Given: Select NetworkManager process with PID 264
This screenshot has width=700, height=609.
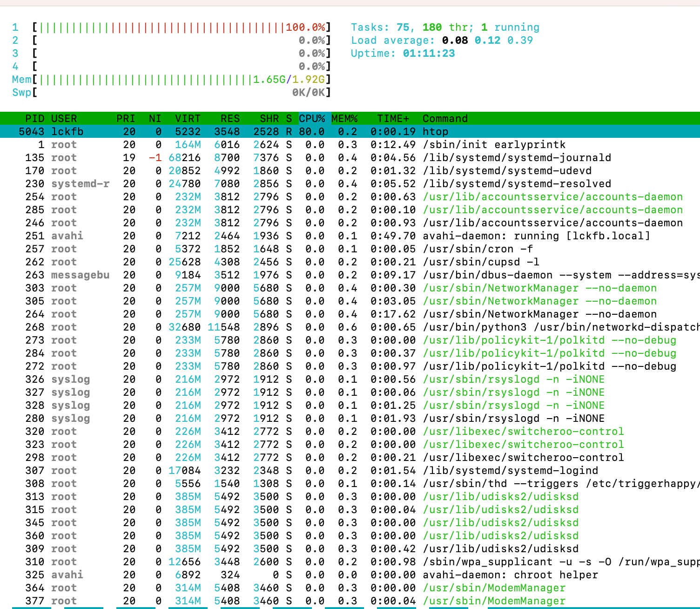Looking at the screenshot, I should (x=350, y=314).
